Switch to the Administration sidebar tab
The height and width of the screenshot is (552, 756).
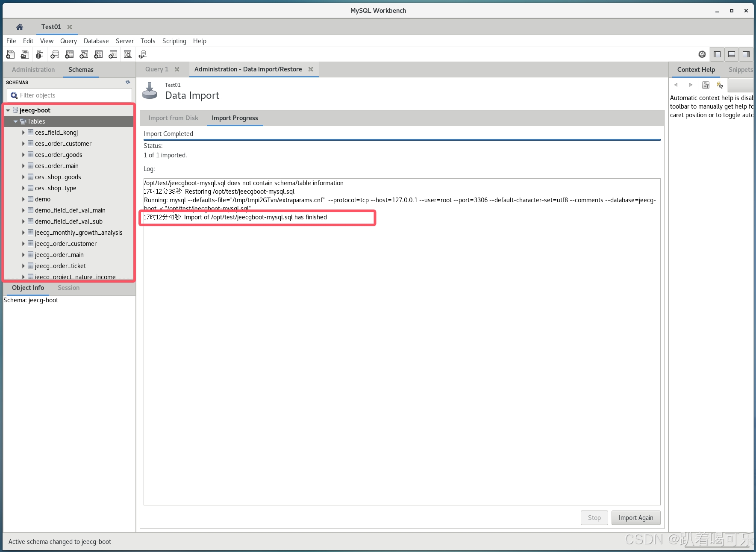(x=33, y=70)
